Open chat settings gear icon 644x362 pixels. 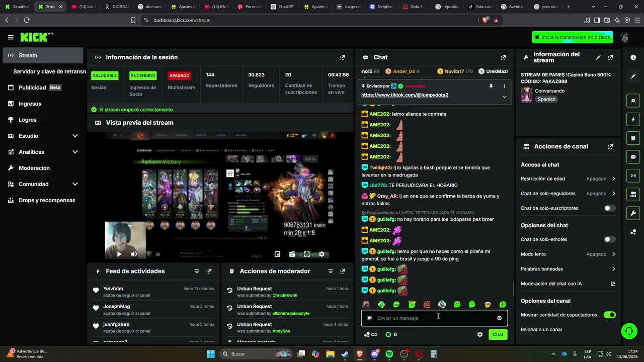(x=480, y=334)
